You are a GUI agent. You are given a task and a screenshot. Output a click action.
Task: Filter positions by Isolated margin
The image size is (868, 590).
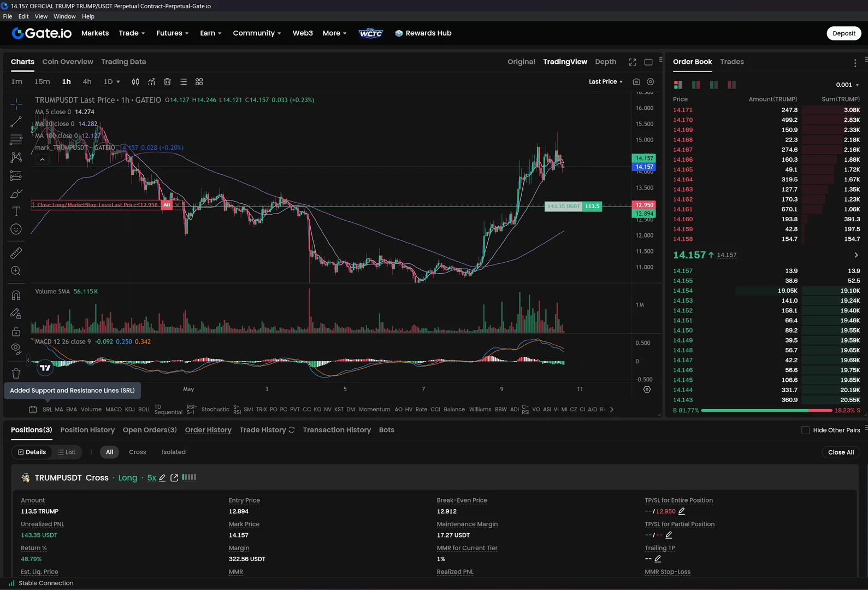(x=174, y=452)
